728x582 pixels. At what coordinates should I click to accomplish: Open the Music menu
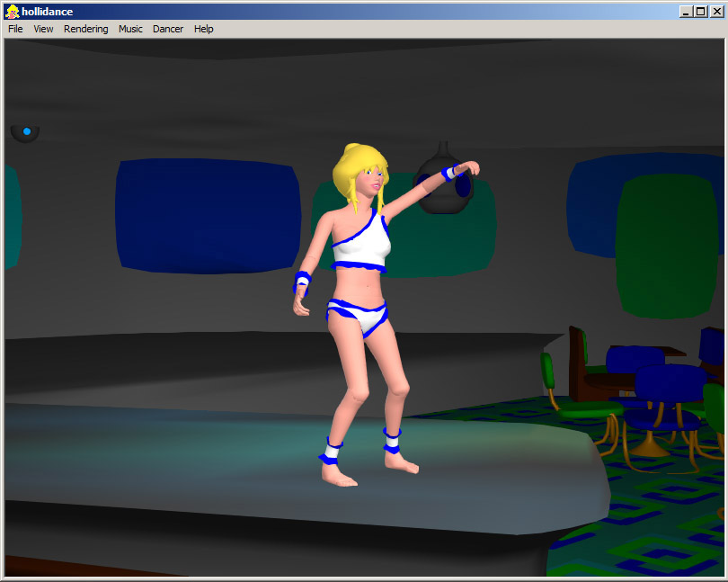[130, 29]
